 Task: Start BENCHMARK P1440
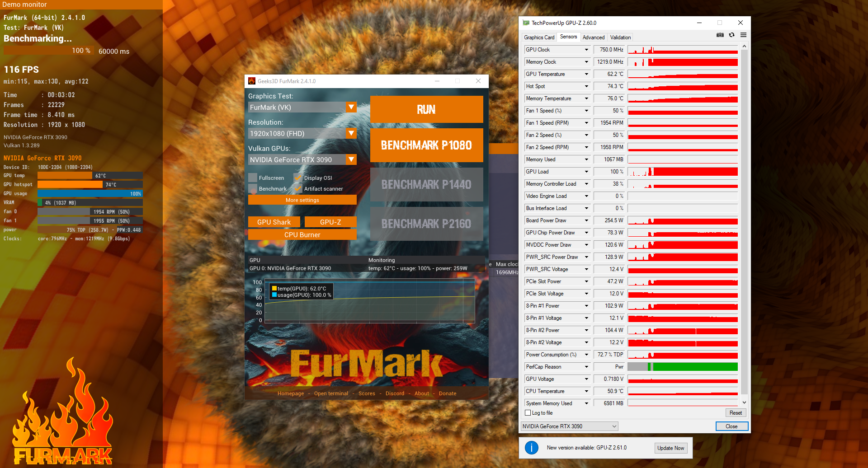(x=426, y=185)
